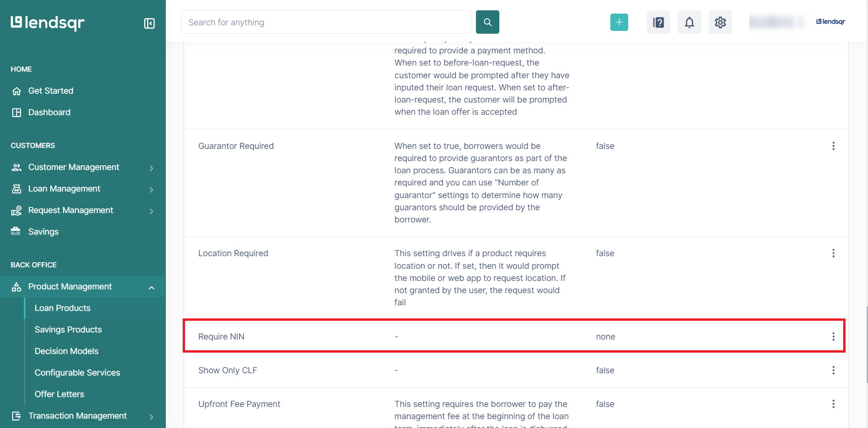Viewport: 868px width, 428px height.
Task: Open notifications bell icon
Action: 690,22
